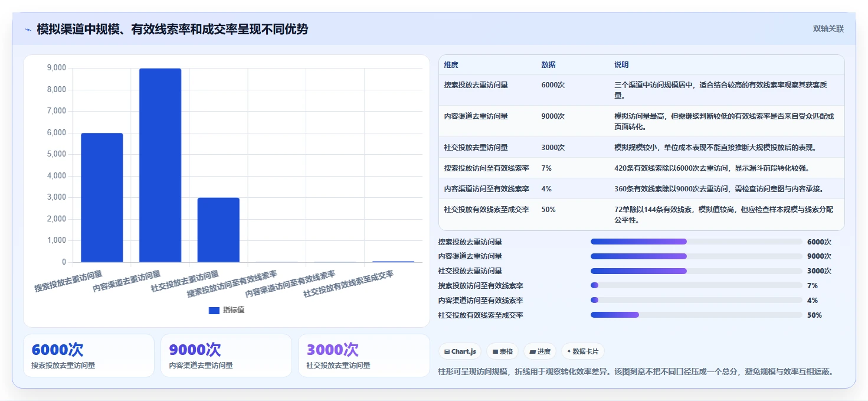Click the 进度 tag chip
The height and width of the screenshot is (401, 868).
540,351
